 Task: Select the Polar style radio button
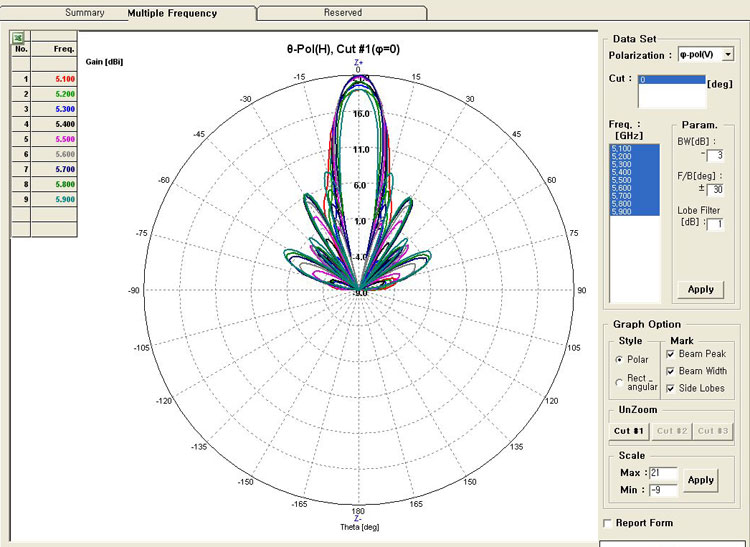coord(619,360)
